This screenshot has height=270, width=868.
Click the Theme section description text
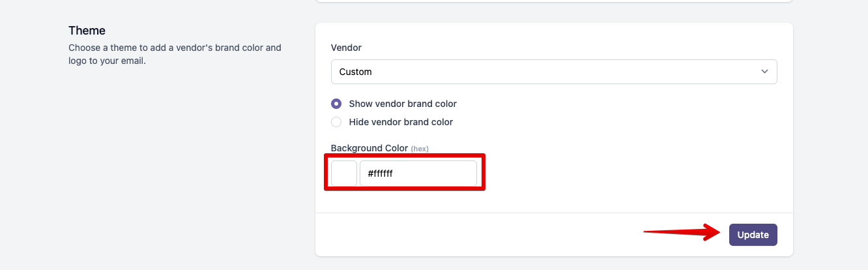click(175, 54)
